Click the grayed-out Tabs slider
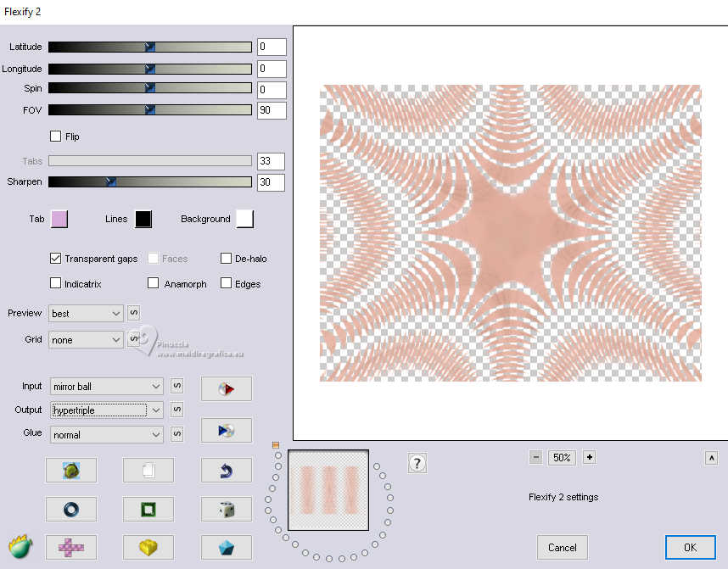 pos(150,160)
